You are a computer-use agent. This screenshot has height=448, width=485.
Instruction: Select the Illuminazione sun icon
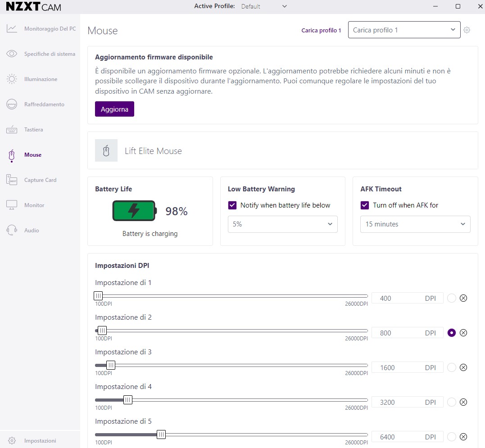tap(12, 79)
